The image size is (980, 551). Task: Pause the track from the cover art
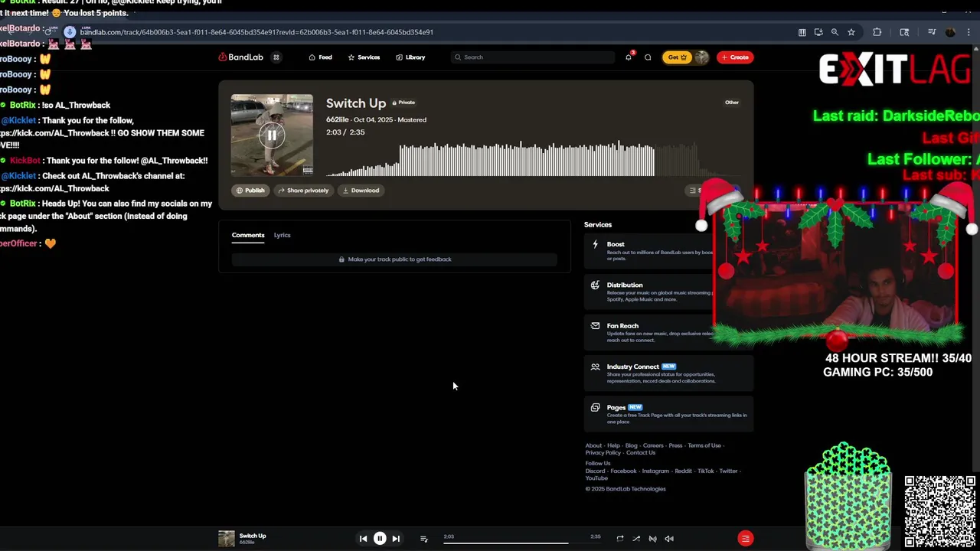click(272, 135)
